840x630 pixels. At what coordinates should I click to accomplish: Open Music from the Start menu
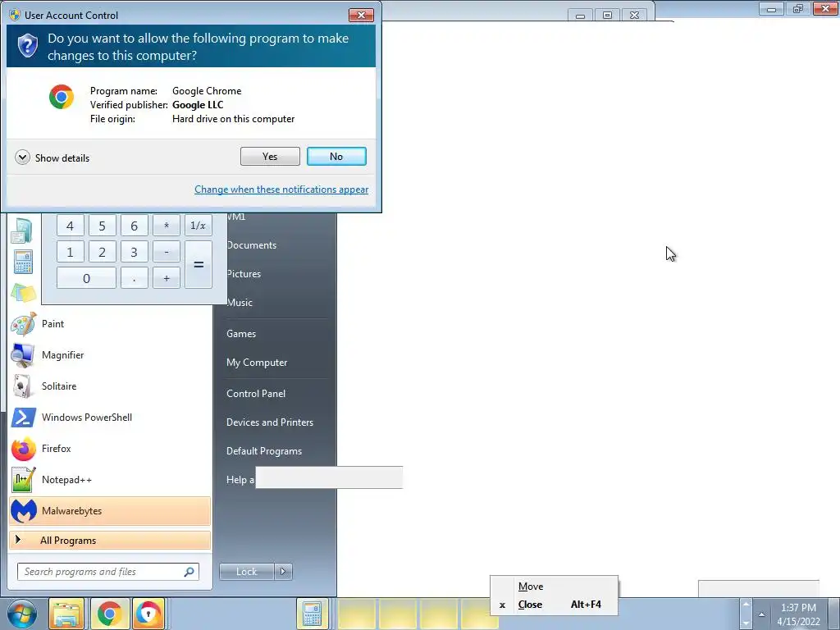pos(240,303)
